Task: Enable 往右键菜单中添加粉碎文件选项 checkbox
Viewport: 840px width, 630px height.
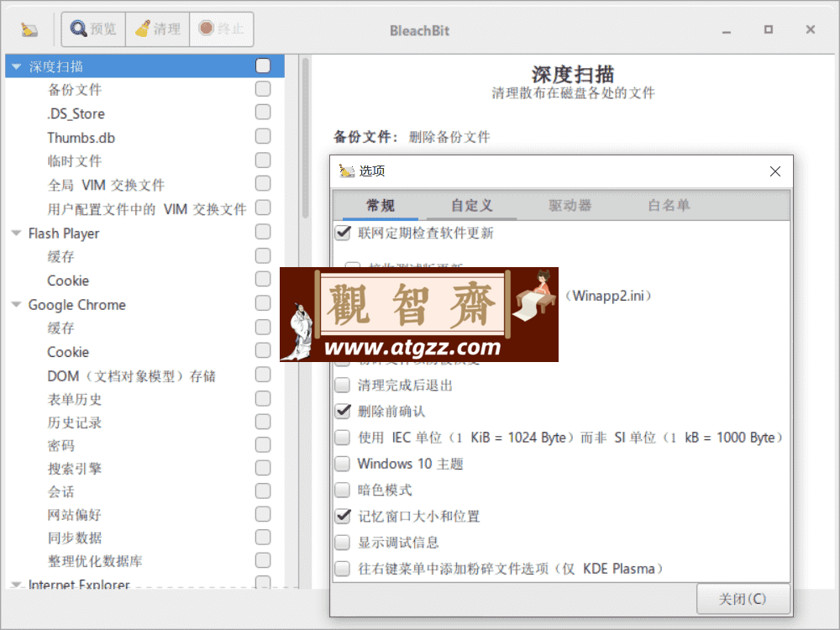Action: 343,569
